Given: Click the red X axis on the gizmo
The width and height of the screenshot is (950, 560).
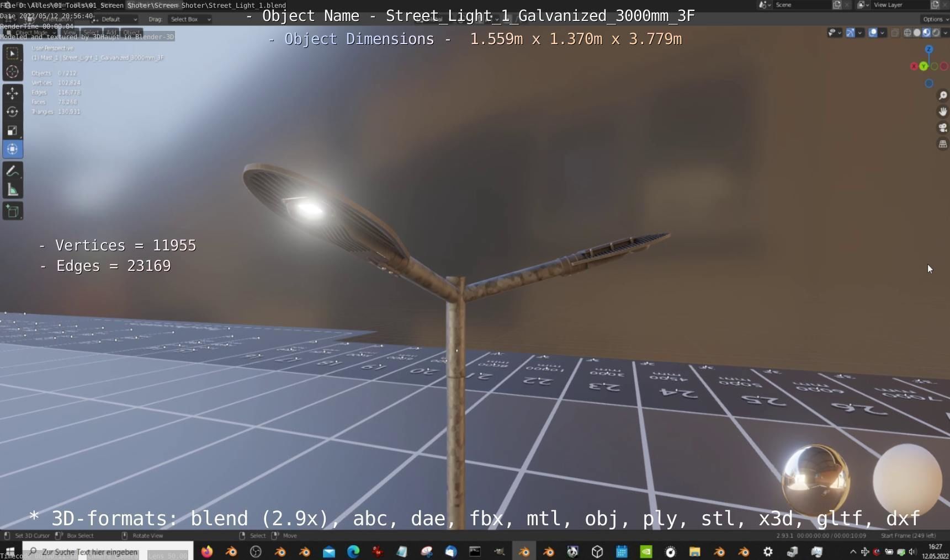Looking at the screenshot, I should 914,66.
